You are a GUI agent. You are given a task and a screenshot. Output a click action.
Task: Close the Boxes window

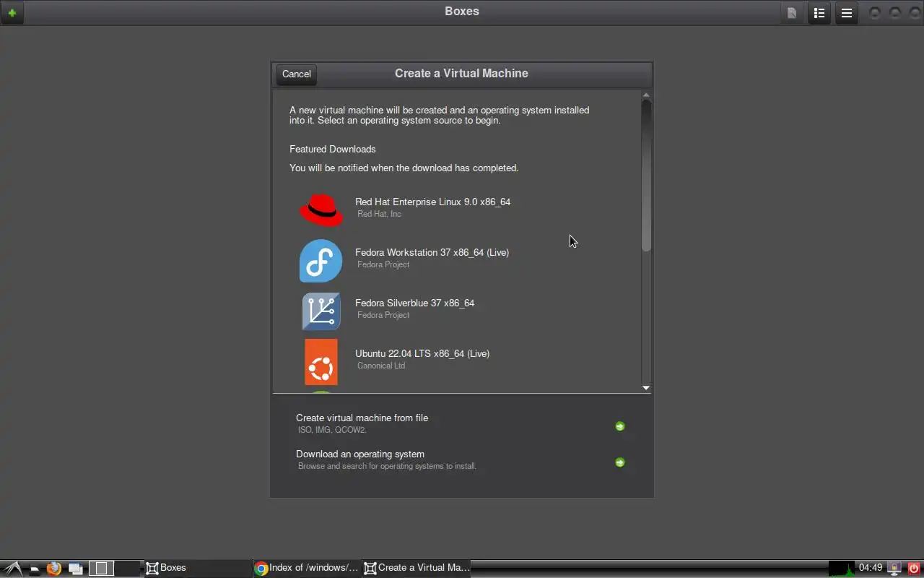click(914, 13)
